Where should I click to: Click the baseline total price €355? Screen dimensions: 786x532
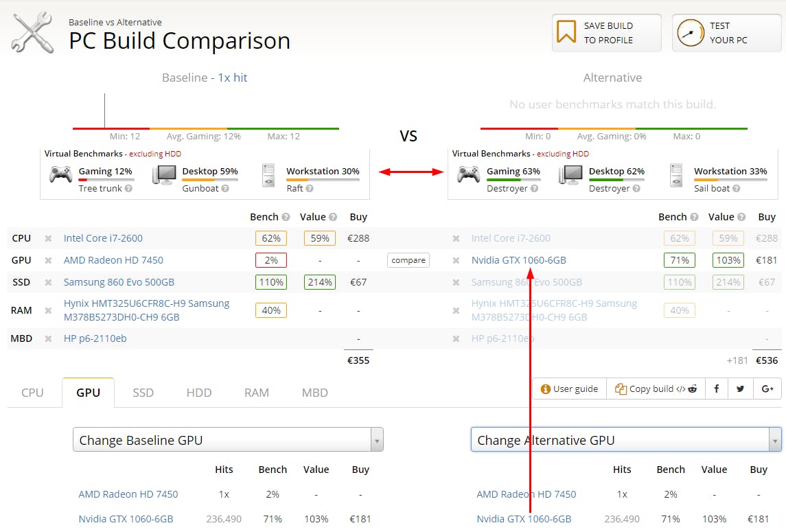click(358, 360)
